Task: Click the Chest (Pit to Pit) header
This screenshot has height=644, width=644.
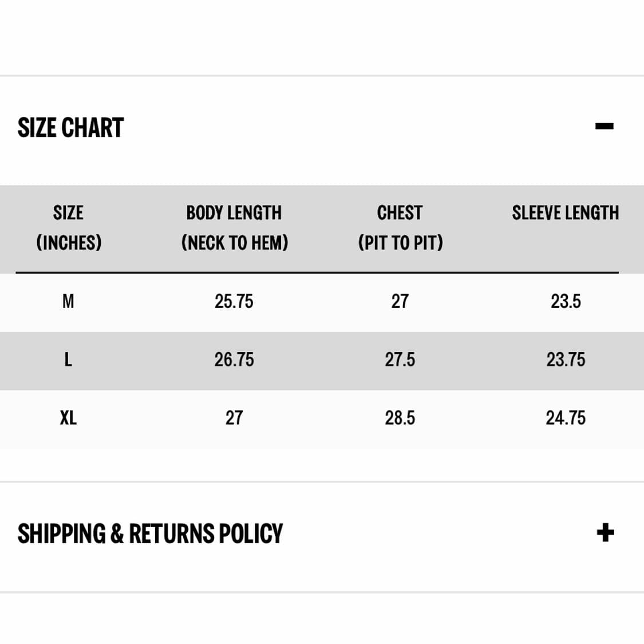Action: pos(400,228)
